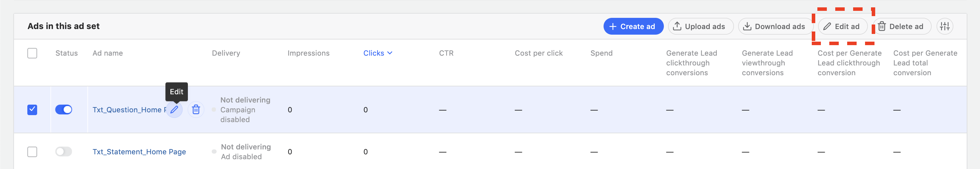
Task: Open the Txt_Question_Home ad name link
Action: (x=128, y=110)
